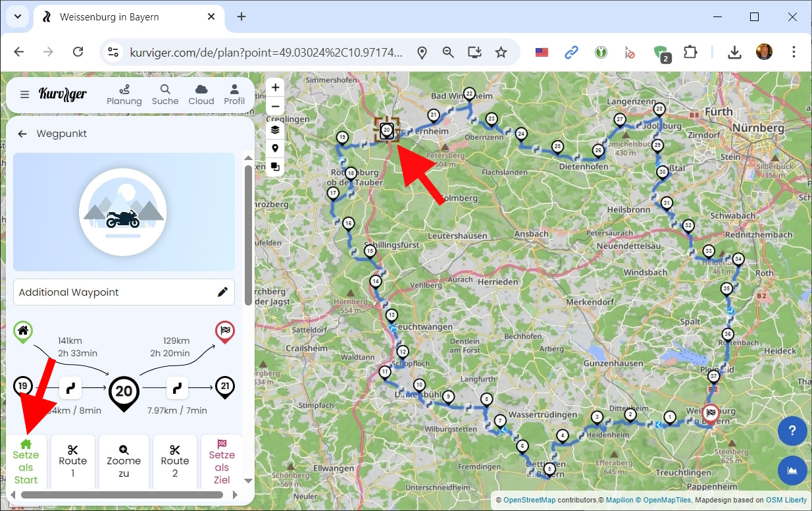Click the map zoom out minus button
This screenshot has width=812, height=511.
(x=275, y=107)
